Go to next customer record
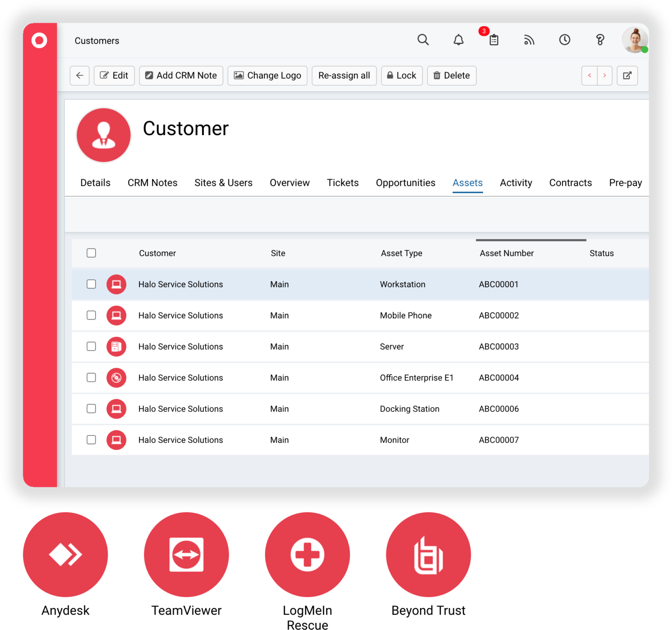 coord(605,75)
